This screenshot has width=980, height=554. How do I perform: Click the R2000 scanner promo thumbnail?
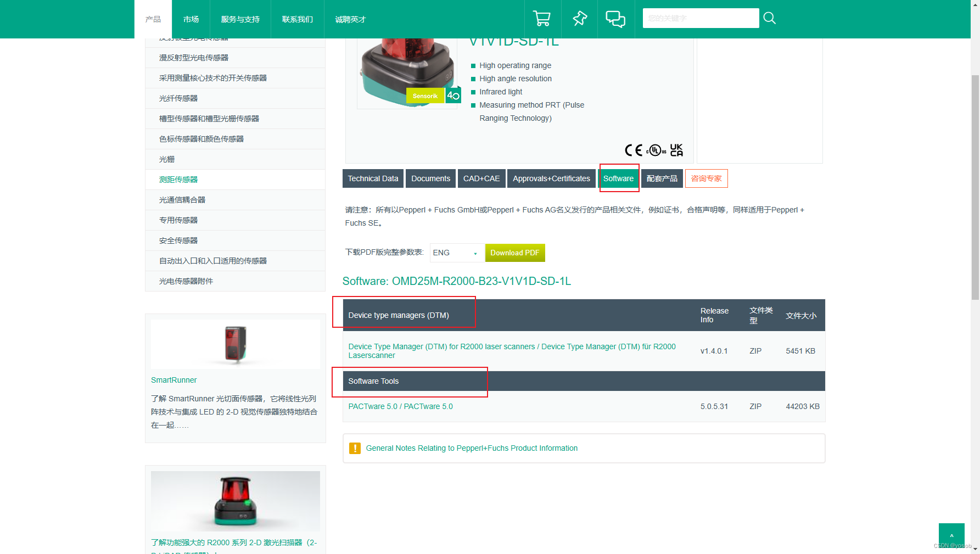(236, 501)
